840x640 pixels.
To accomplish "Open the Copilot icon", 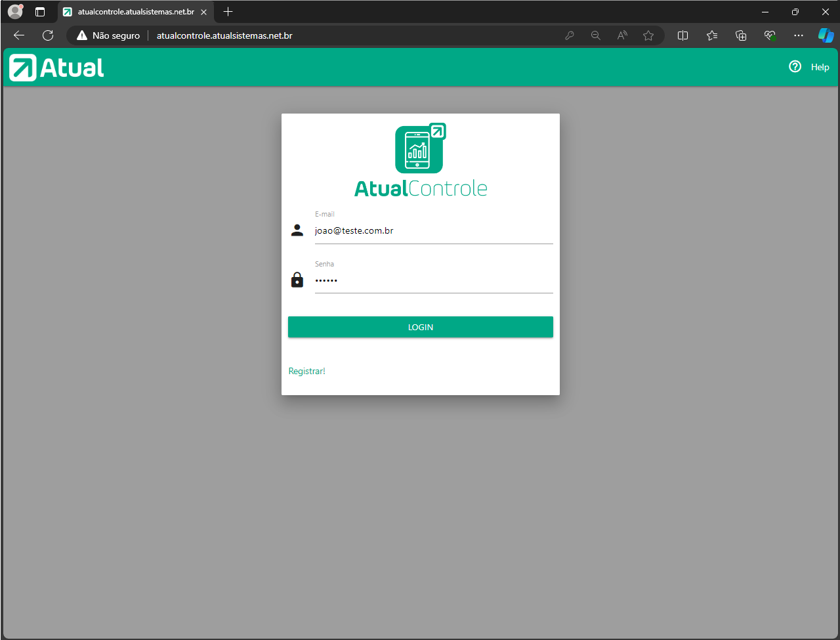I will pyautogui.click(x=826, y=35).
